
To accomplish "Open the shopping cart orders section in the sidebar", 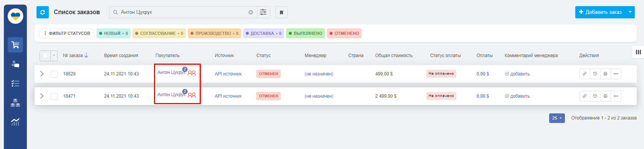I will (x=15, y=45).
